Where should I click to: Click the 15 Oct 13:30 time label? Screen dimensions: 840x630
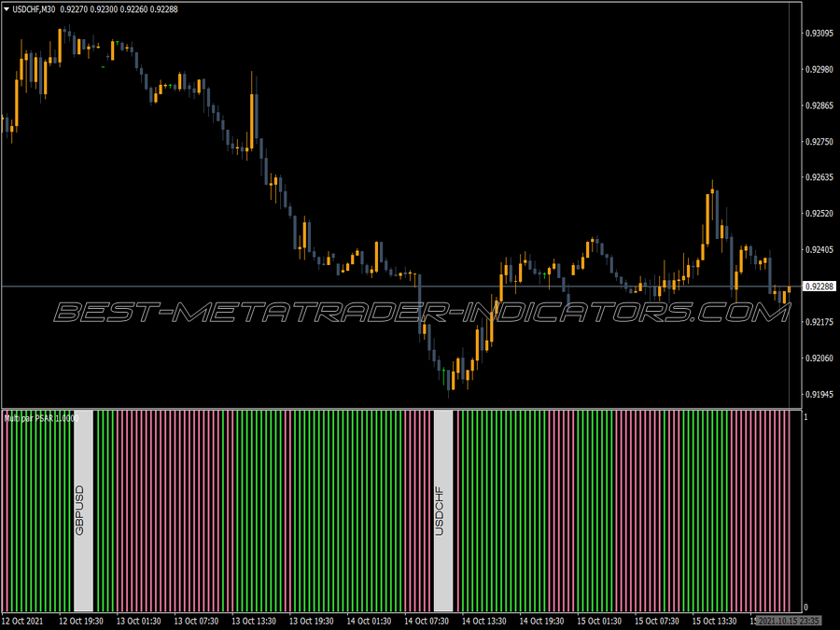pyautogui.click(x=714, y=621)
